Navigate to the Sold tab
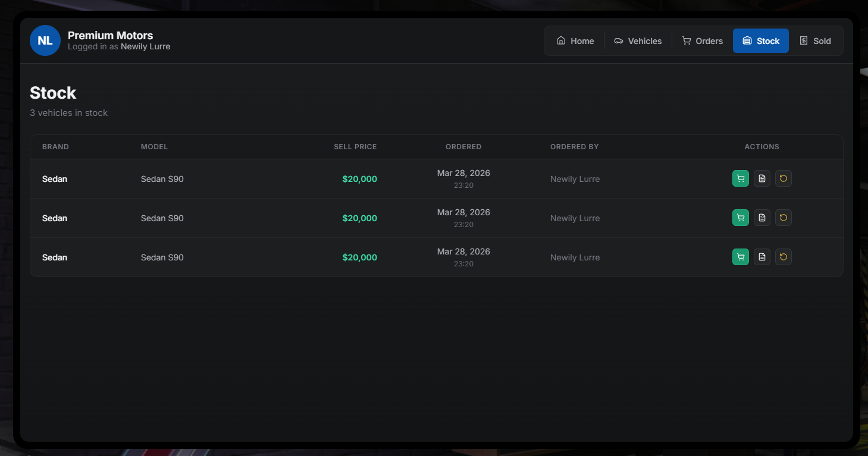 point(815,41)
